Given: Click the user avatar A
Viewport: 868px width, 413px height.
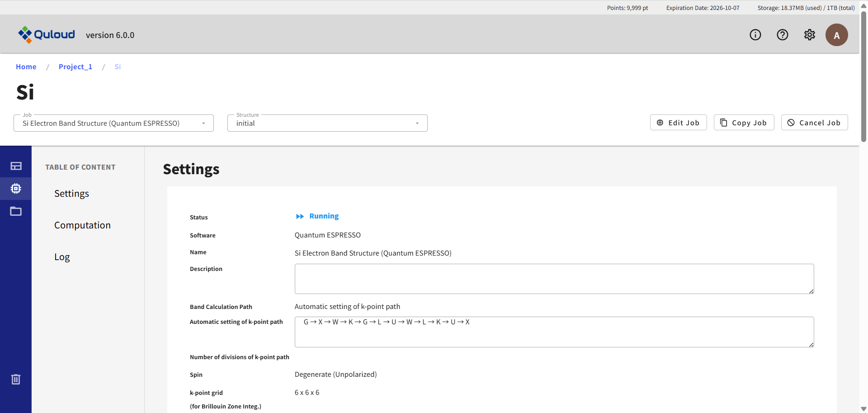Looking at the screenshot, I should (836, 35).
